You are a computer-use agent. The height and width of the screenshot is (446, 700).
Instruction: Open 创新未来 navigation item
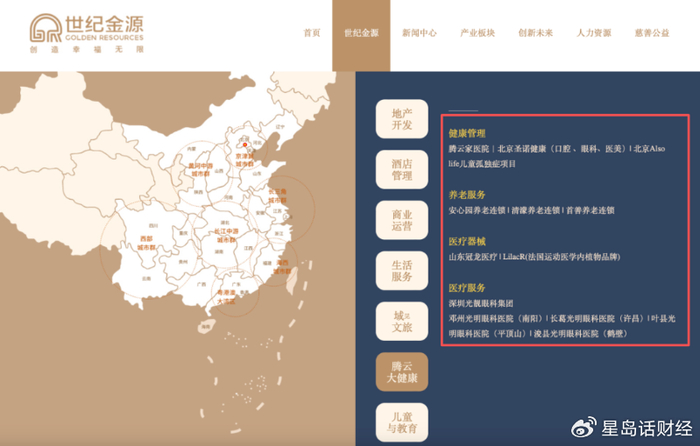tap(535, 33)
